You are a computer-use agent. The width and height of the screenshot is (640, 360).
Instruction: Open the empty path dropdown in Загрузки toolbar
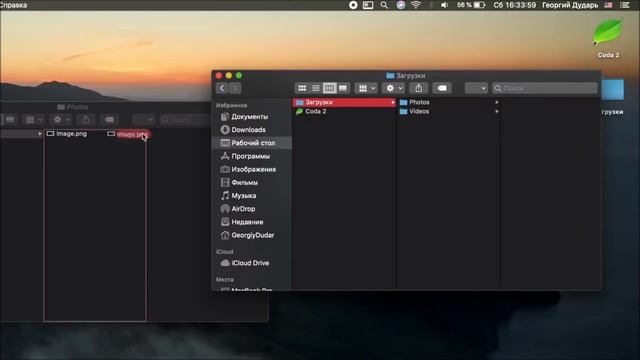click(x=476, y=88)
